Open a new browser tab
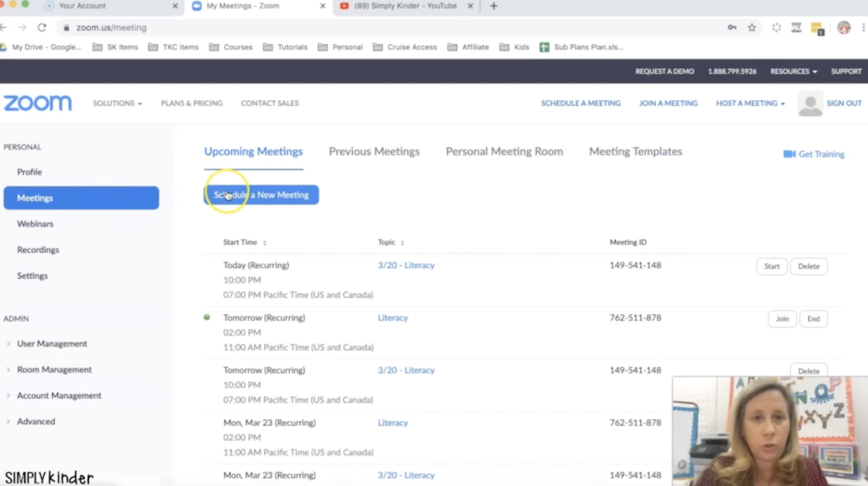 (494, 6)
